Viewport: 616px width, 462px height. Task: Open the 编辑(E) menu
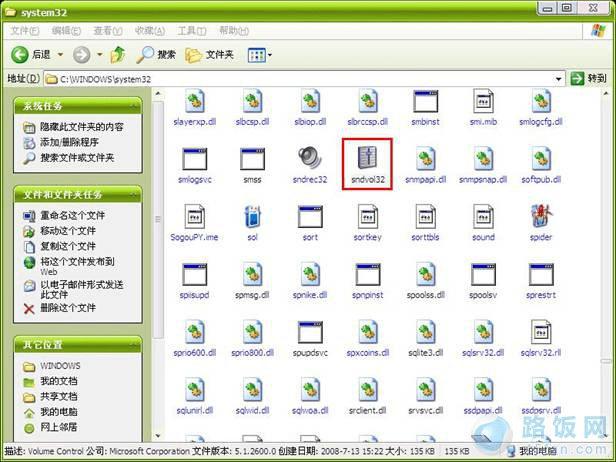[x=66, y=31]
